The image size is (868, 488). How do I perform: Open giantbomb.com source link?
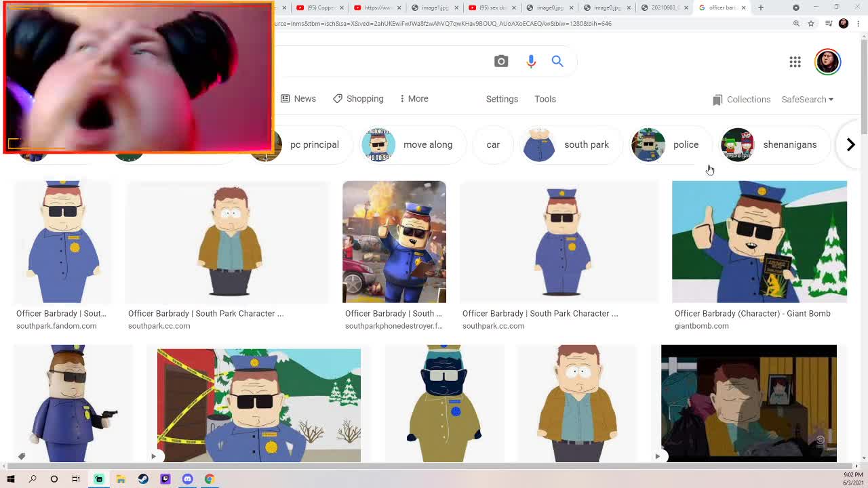click(x=702, y=326)
